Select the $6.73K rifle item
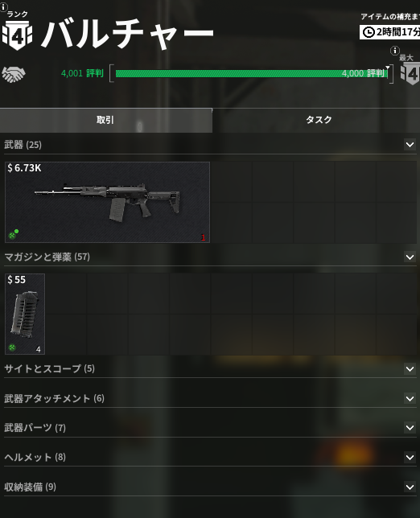 click(107, 202)
